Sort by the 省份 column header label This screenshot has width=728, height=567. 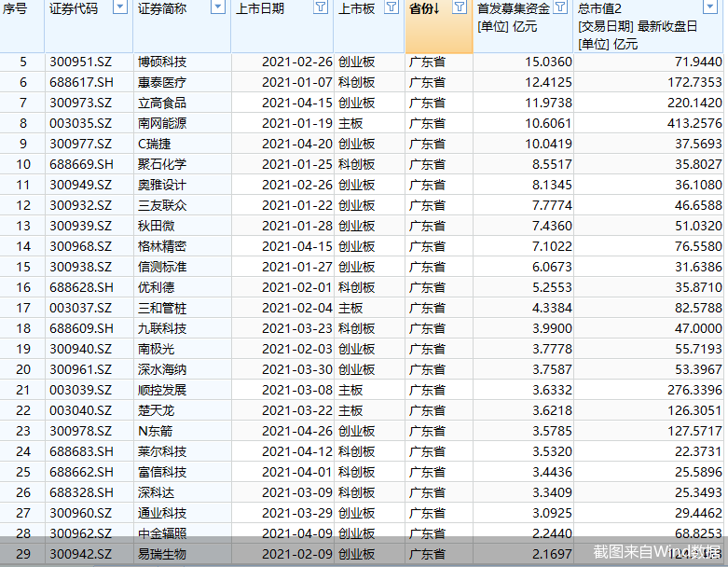(424, 8)
